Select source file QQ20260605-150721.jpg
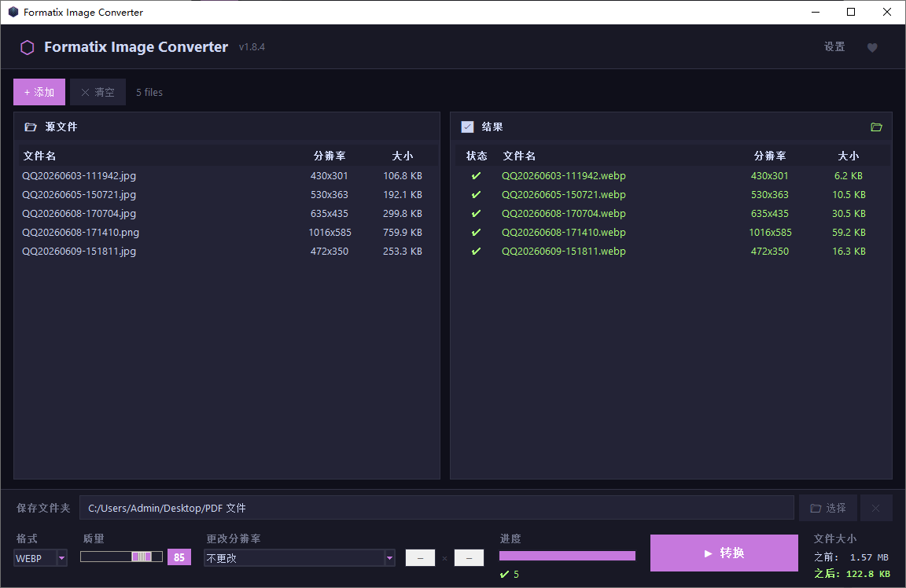Viewport: 906px width, 588px height. [226, 195]
